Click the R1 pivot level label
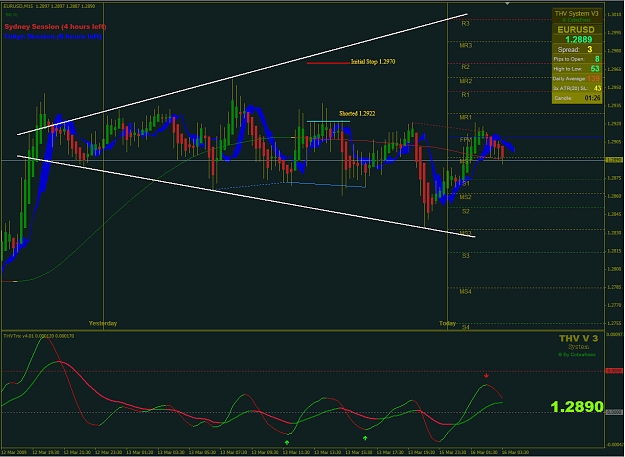The image size is (625, 457). [466, 95]
